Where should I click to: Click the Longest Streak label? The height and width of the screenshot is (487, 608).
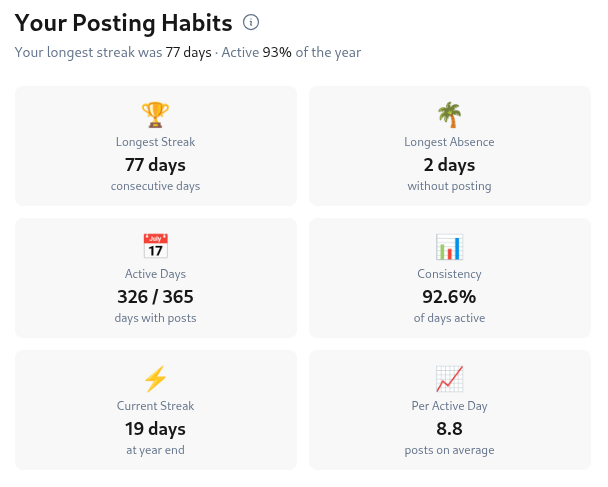coord(155,142)
